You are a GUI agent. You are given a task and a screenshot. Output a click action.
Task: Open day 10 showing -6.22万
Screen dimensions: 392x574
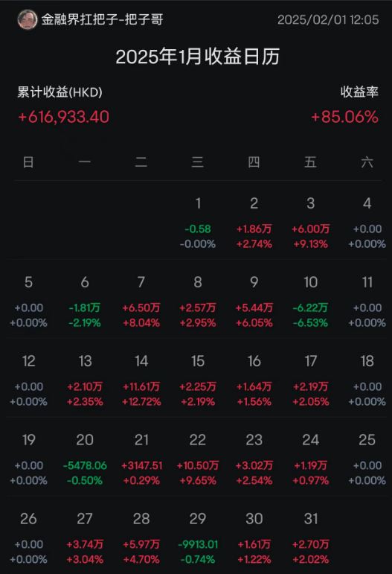[x=310, y=302]
